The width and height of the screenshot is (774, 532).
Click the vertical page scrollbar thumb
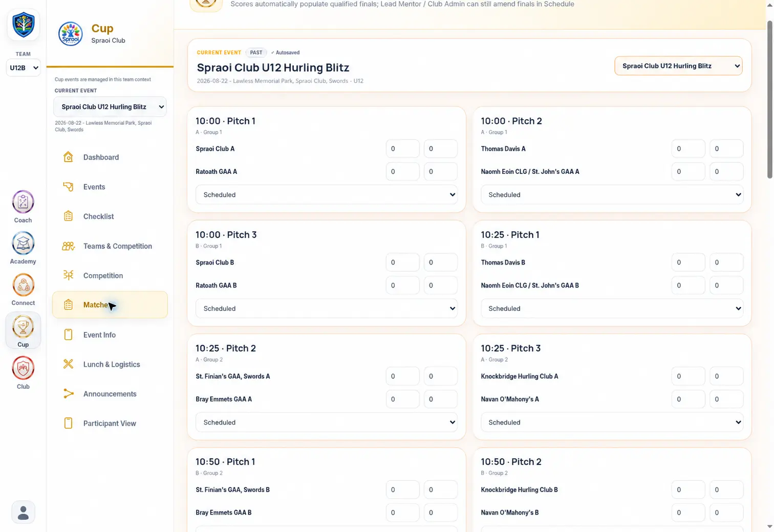point(769,100)
